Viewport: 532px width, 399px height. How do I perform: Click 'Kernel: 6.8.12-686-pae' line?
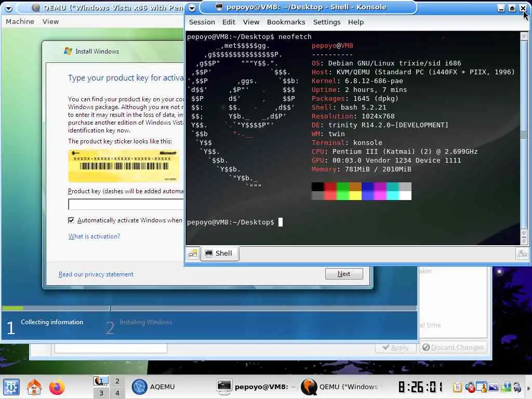click(x=357, y=81)
